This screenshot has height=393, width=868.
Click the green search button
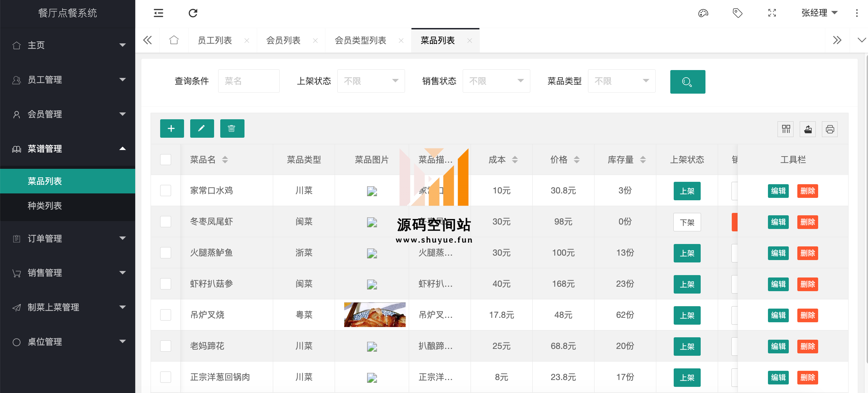[x=687, y=82]
